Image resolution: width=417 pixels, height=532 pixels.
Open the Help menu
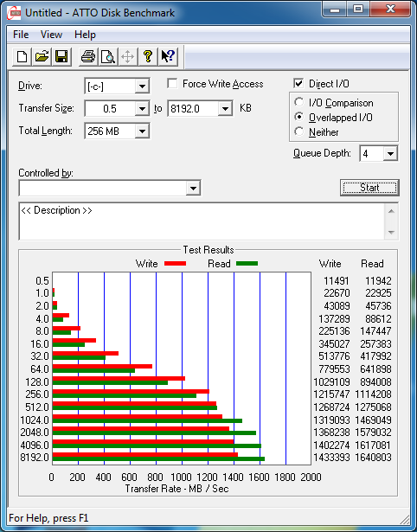[x=85, y=35]
